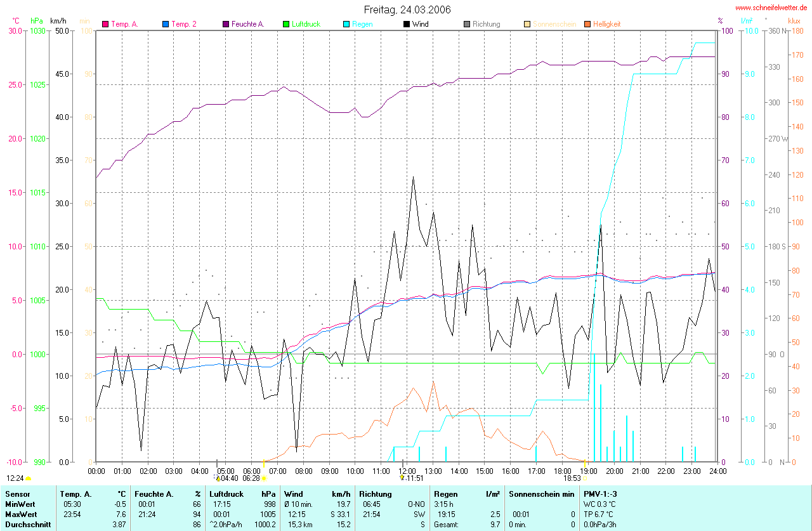Click the rain total value '9.7'
This screenshot has height=531, width=812.
coord(494,525)
